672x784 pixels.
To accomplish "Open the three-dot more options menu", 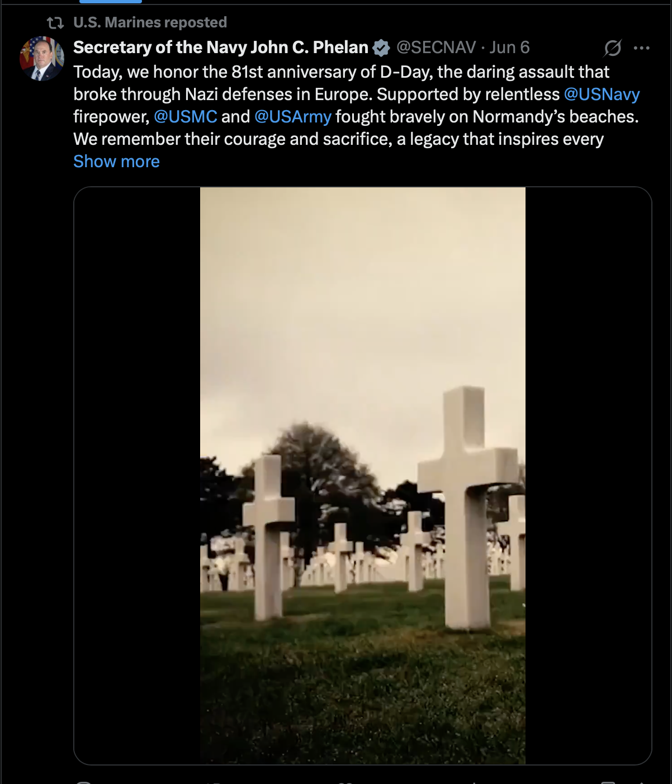I will (641, 48).
